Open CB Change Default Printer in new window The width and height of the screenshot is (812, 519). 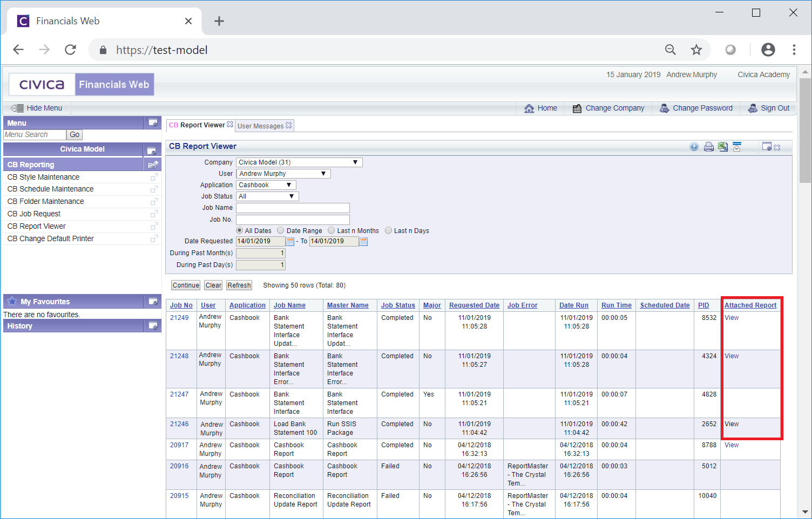pos(154,239)
